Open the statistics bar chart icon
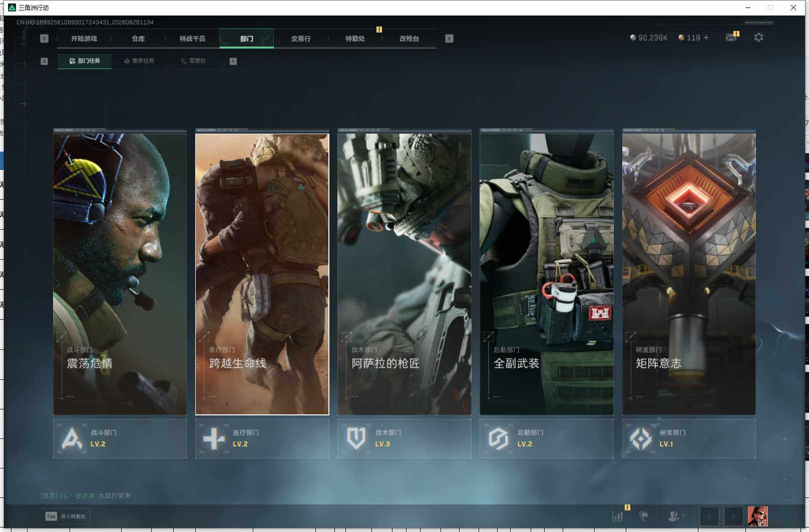The width and height of the screenshot is (809, 532). [618, 516]
